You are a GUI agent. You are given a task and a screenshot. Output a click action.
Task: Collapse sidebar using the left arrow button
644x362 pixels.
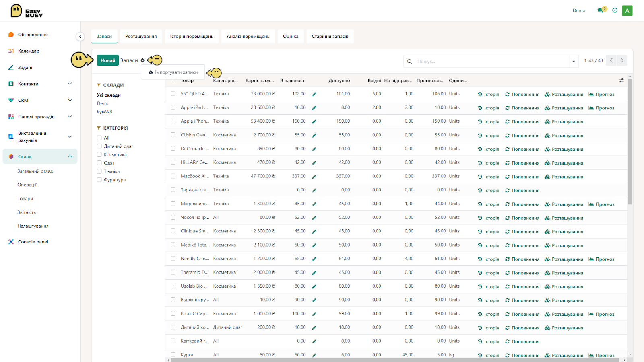pyautogui.click(x=80, y=37)
